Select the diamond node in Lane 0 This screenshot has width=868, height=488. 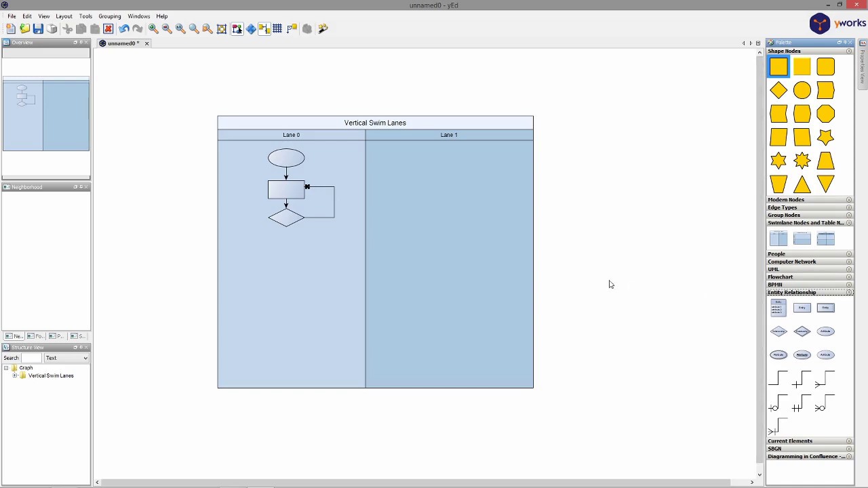[x=286, y=218]
